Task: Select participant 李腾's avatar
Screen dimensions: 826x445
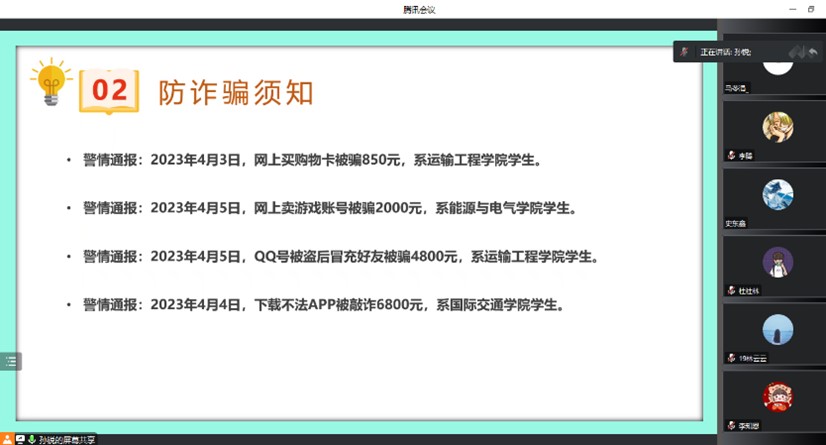Action: (x=777, y=127)
